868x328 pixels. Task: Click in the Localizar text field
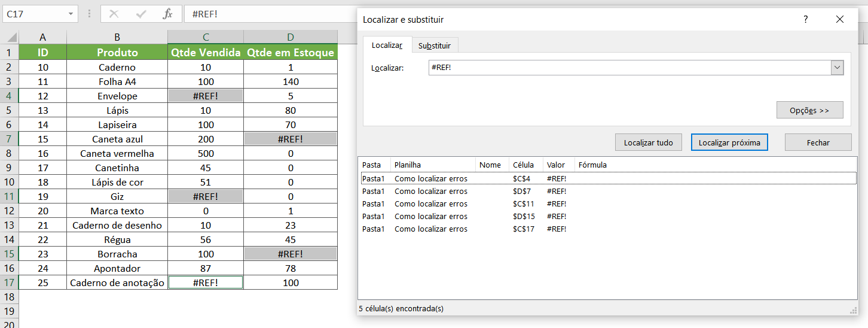pos(628,68)
